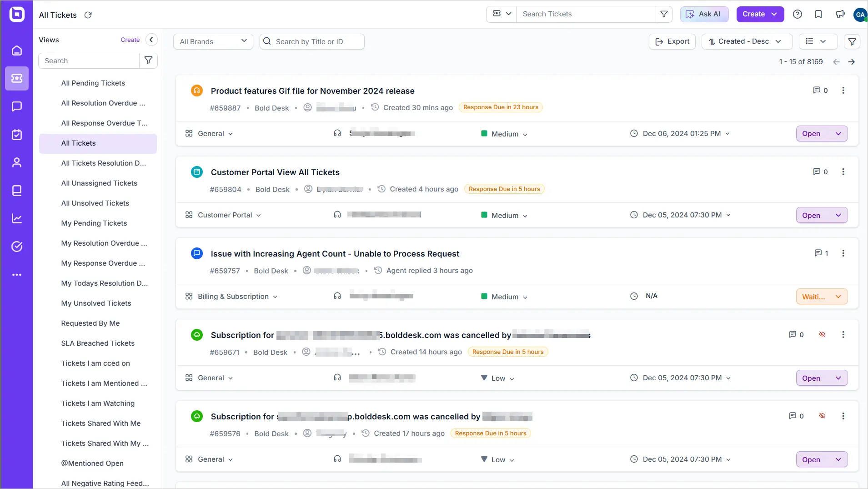Refresh the All Tickets list

tap(88, 15)
